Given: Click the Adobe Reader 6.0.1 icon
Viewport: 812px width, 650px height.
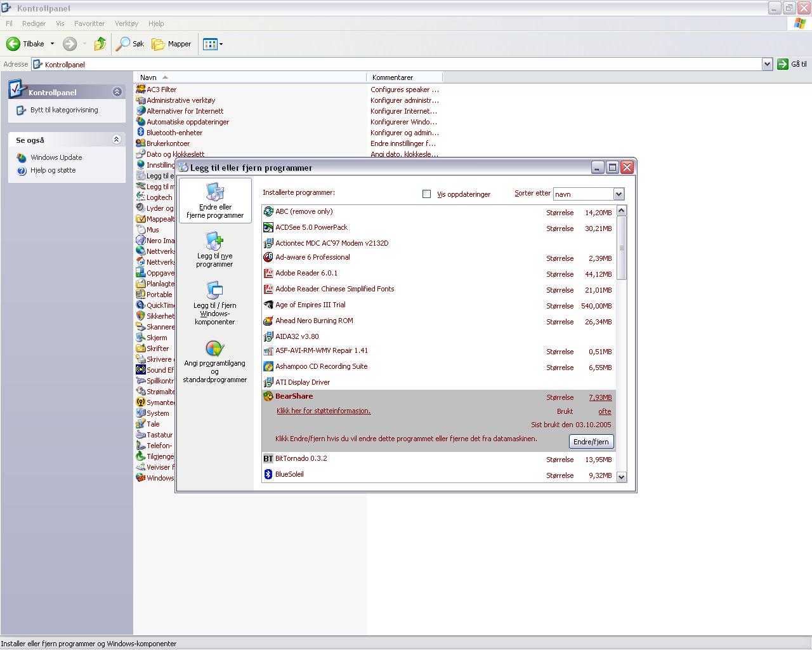Looking at the screenshot, I should [268, 273].
